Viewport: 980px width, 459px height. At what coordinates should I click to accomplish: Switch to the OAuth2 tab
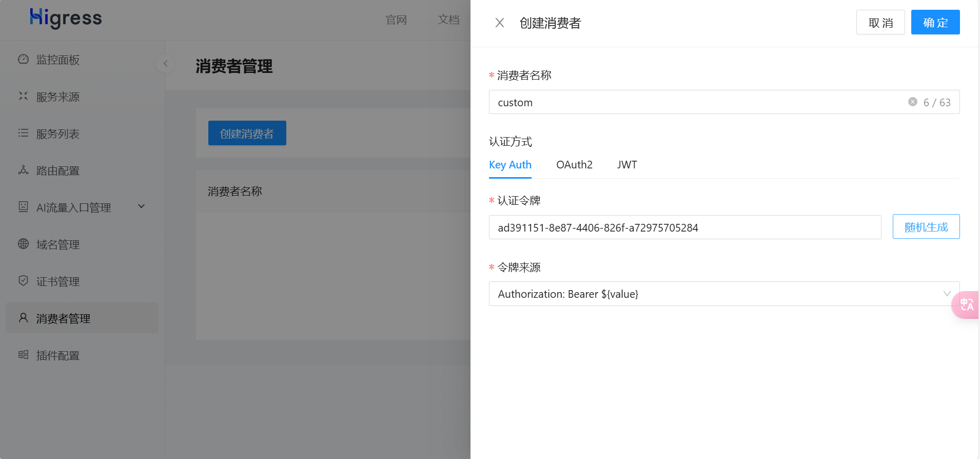574,165
